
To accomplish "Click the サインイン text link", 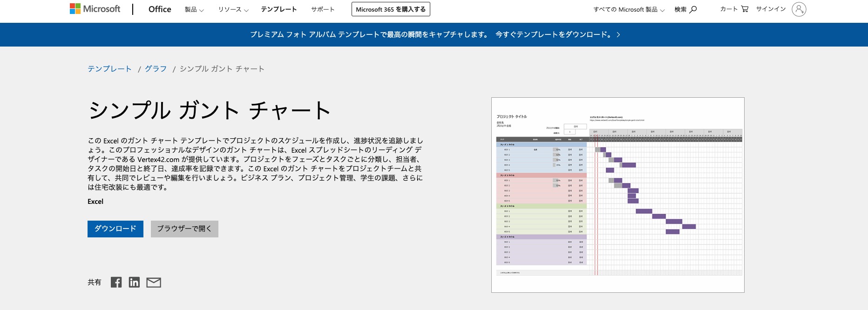I will click(771, 9).
